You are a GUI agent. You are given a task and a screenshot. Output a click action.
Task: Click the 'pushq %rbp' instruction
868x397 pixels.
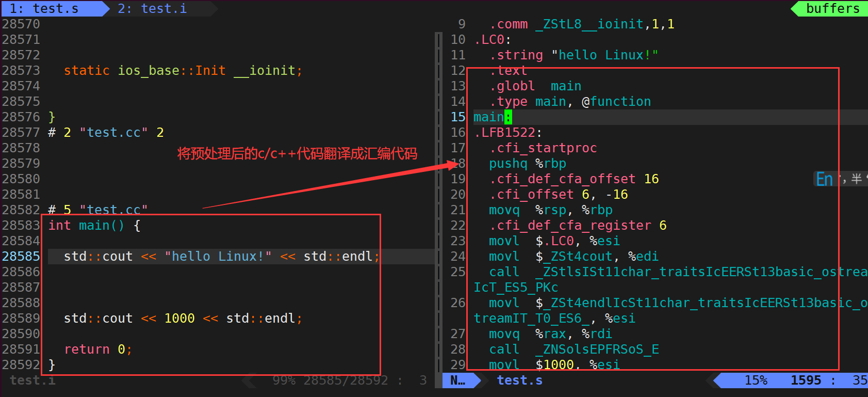click(528, 164)
